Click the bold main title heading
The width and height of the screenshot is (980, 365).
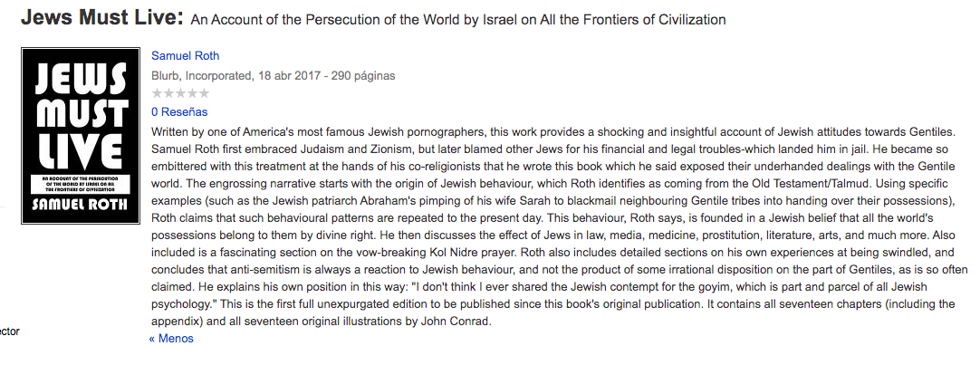click(102, 18)
